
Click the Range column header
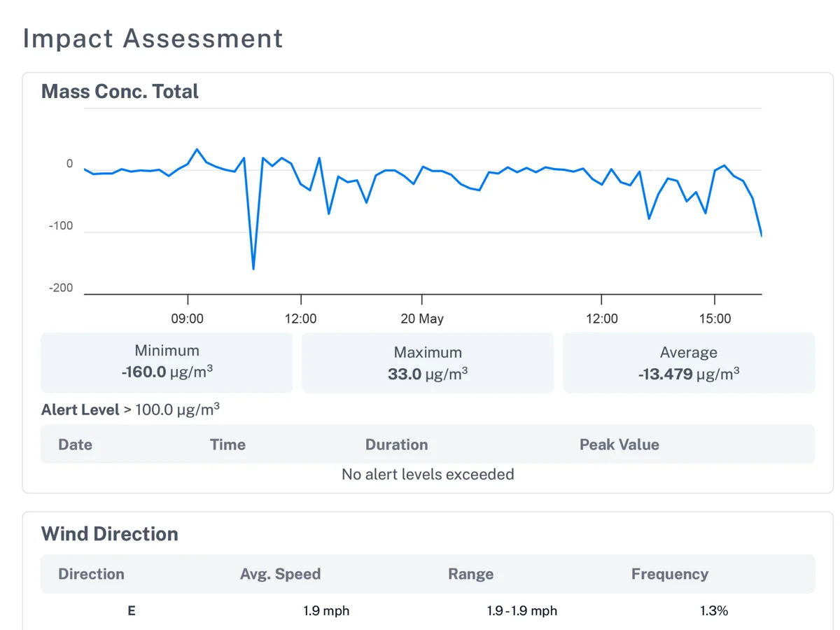click(x=470, y=574)
